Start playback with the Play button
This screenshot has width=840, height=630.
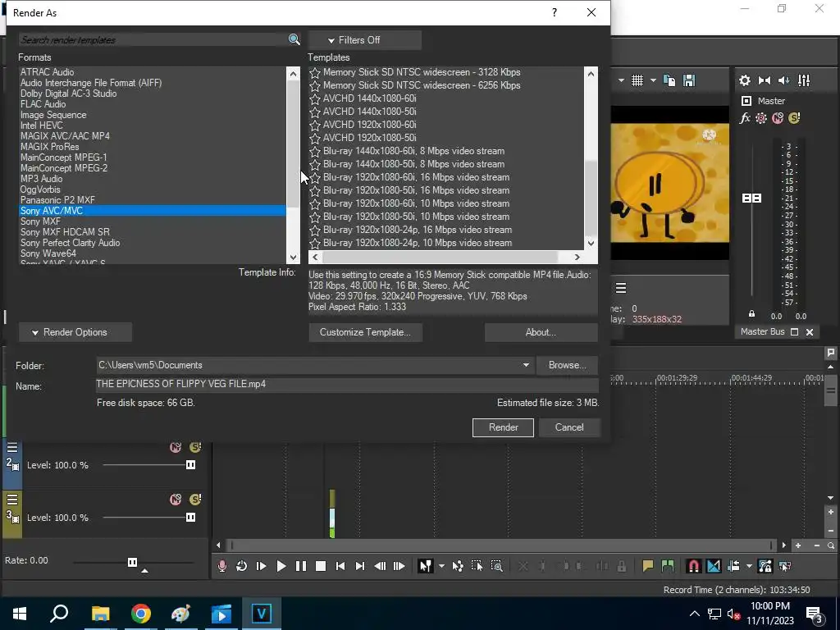pyautogui.click(x=281, y=566)
